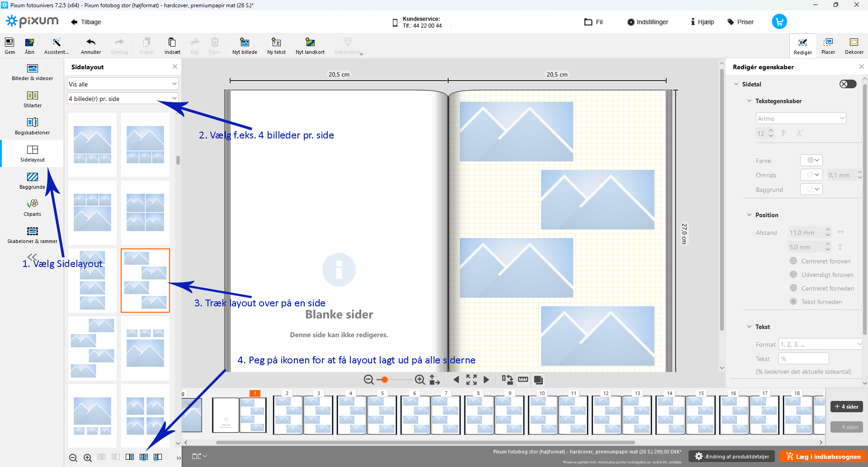Viewport: 868px width, 467px height.
Task: Toggle the Sidetal switch
Action: click(x=848, y=84)
